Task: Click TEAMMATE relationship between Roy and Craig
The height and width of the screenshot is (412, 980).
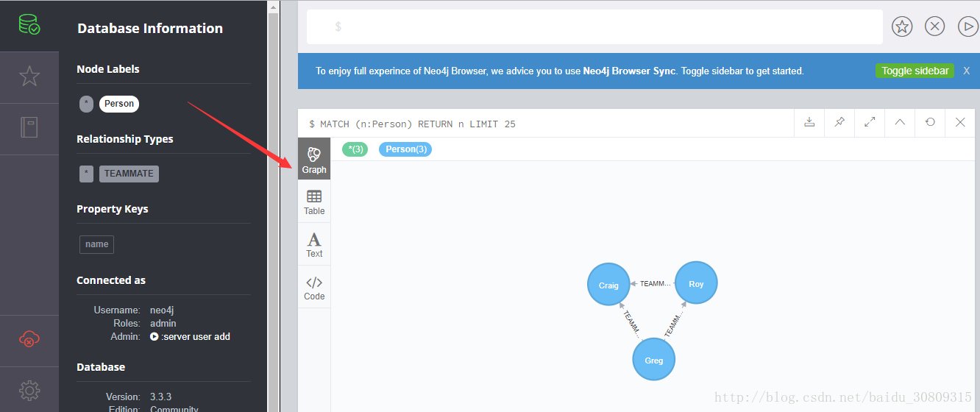Action: [654, 283]
